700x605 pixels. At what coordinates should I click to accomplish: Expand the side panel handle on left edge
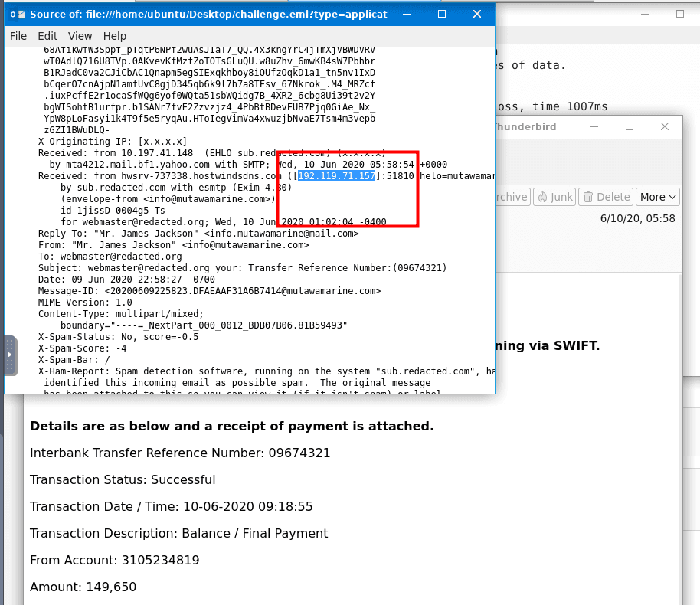tap(10, 355)
